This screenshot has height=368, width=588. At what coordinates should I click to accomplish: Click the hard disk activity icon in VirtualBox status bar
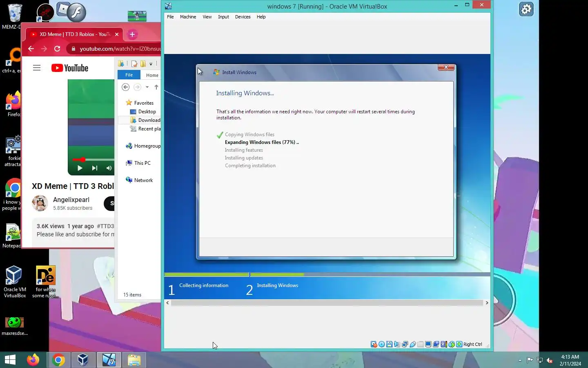pos(374,344)
